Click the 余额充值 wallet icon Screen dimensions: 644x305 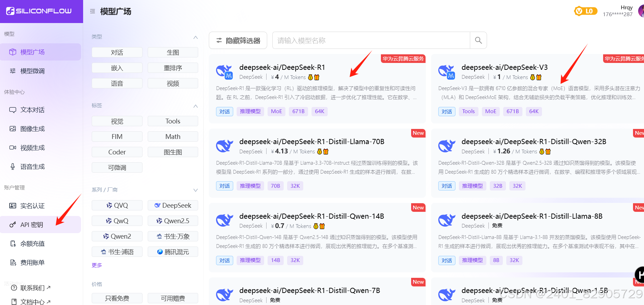13,243
